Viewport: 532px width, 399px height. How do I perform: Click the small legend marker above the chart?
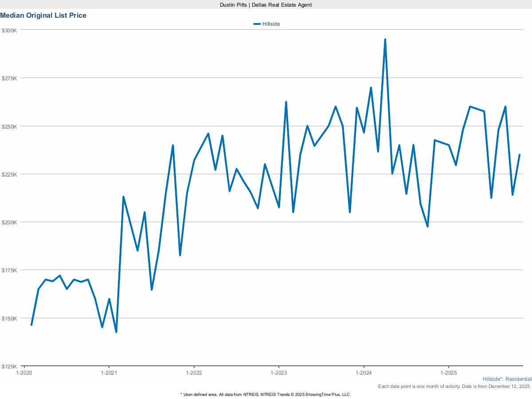click(x=257, y=23)
